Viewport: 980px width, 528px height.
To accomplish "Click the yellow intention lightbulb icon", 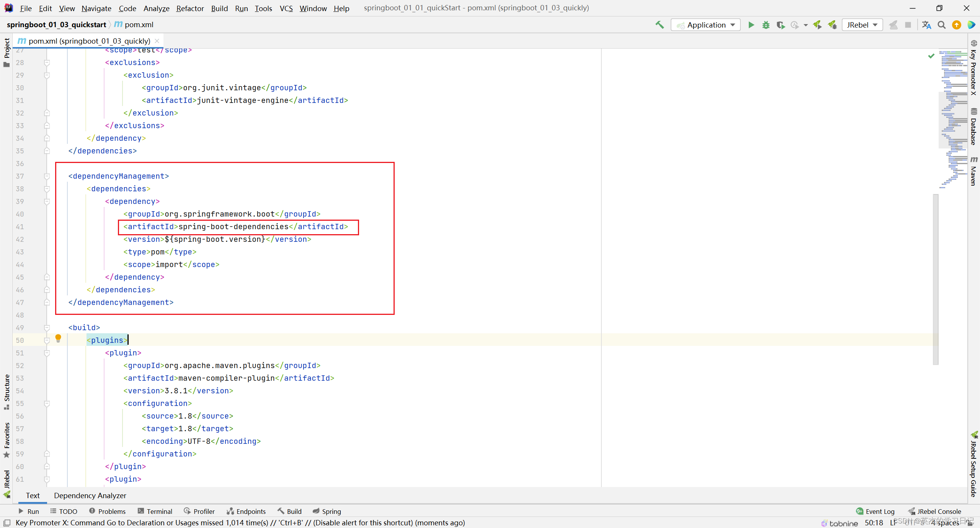I will click(x=58, y=338).
